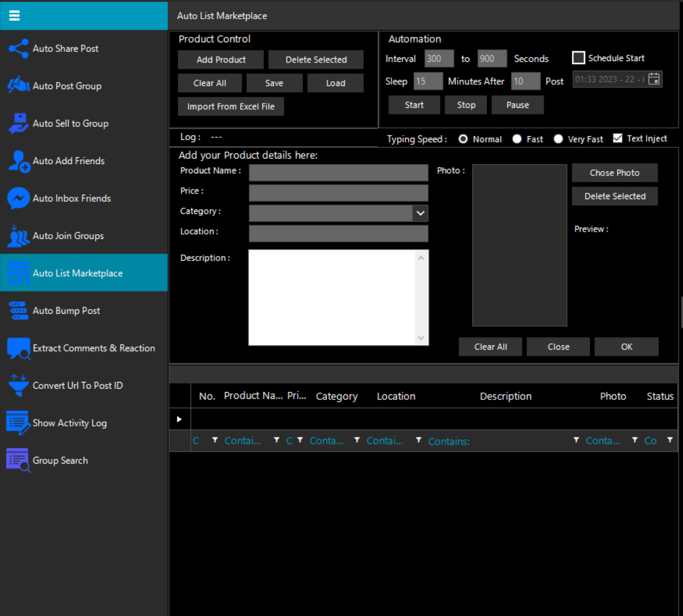Expand the Category dropdown
The height and width of the screenshot is (616, 683).
pyautogui.click(x=420, y=213)
